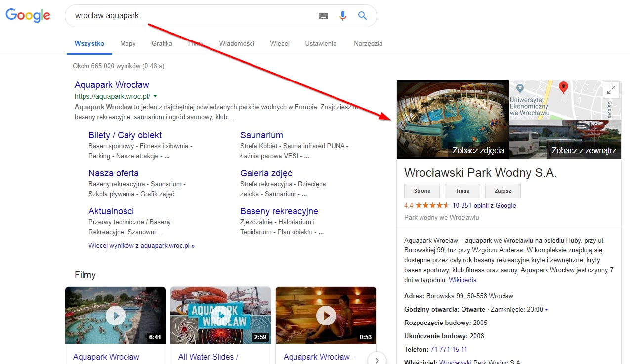The height and width of the screenshot is (364, 630).
Task: Click 'Rozpoczęcie budowy: 2005' row
Action: point(446,323)
